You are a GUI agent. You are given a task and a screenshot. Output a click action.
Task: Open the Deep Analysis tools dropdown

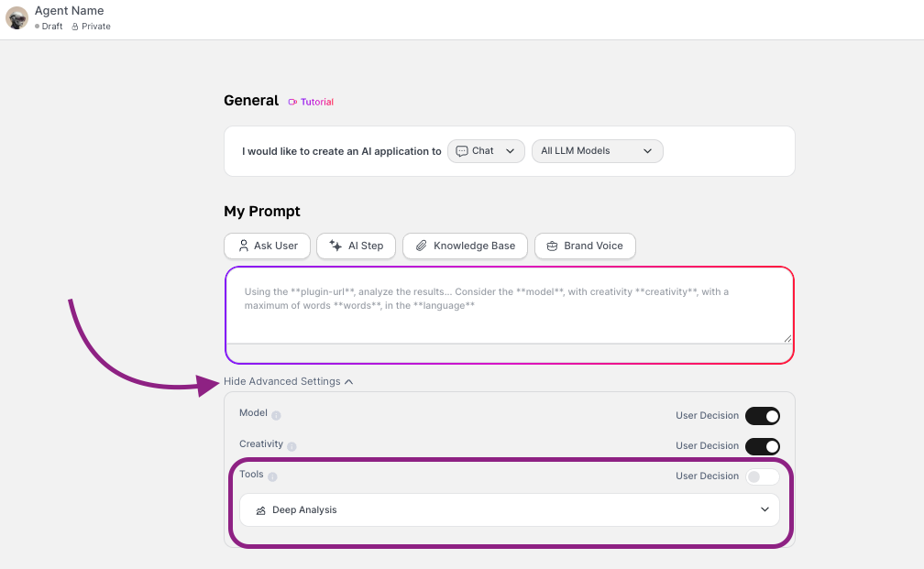click(509, 510)
